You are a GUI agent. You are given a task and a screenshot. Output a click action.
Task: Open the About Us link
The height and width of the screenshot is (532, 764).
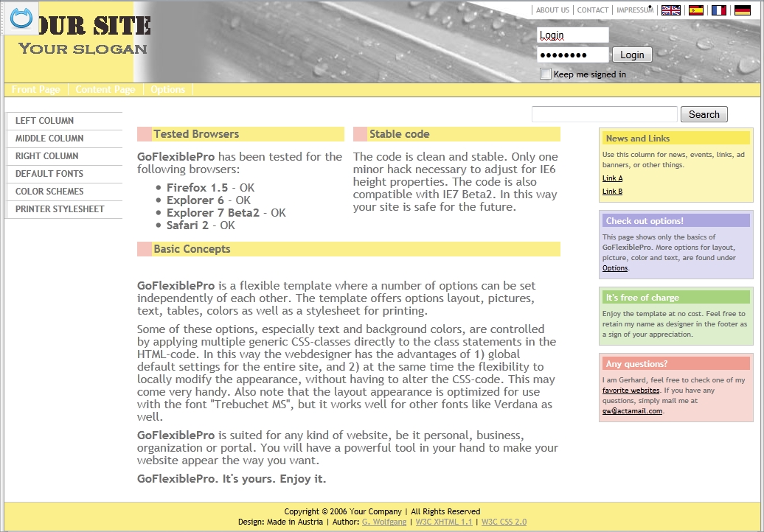click(552, 10)
